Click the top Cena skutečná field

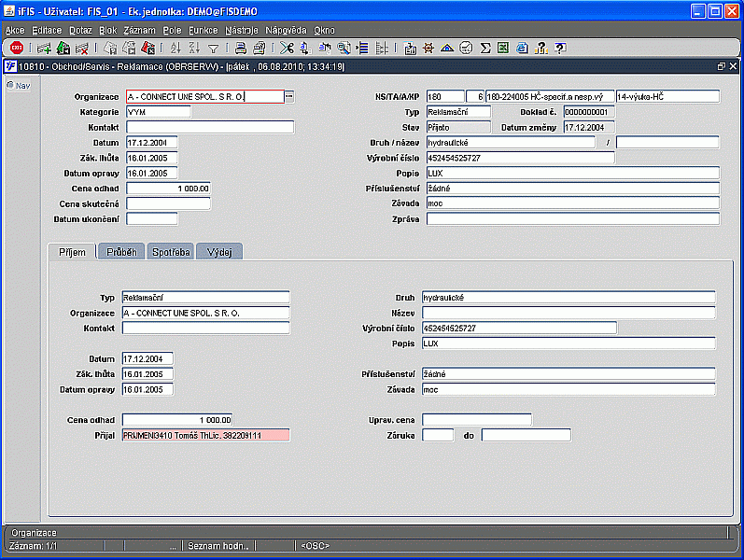pyautogui.click(x=168, y=203)
